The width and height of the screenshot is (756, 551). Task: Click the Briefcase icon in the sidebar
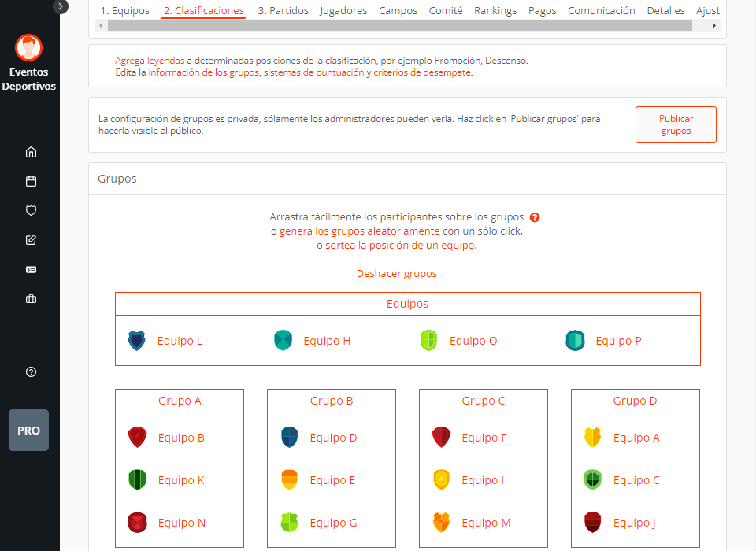point(31,298)
